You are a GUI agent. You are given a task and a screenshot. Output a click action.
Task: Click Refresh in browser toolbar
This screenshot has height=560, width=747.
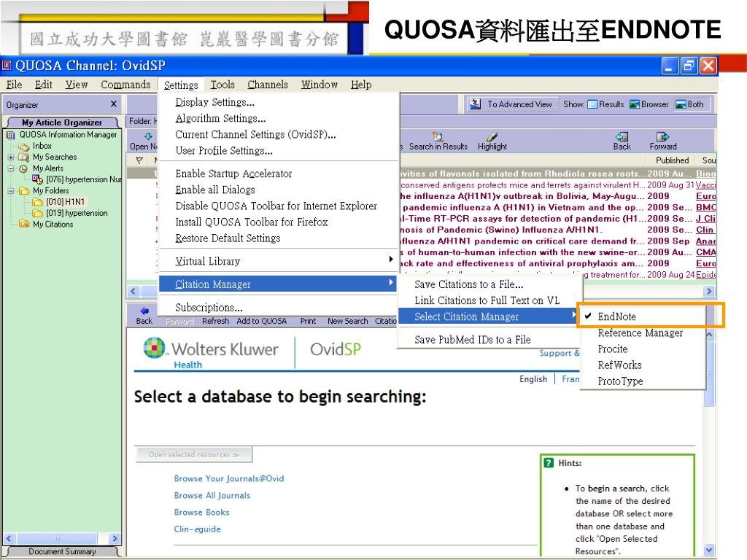pos(215,321)
